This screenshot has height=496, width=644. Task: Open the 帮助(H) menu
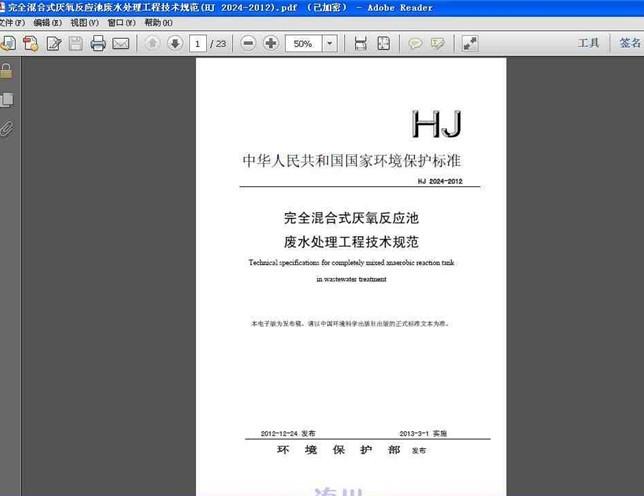point(159,23)
